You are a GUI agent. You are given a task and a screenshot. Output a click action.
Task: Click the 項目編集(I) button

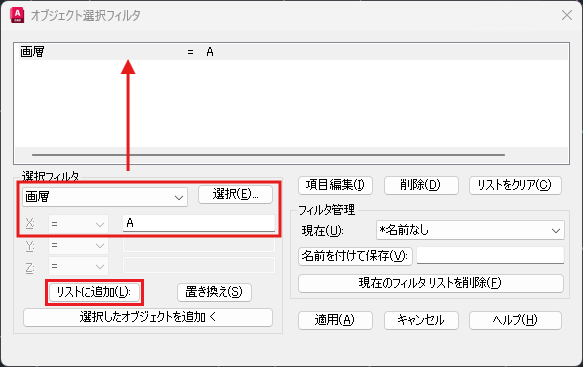[x=335, y=185]
